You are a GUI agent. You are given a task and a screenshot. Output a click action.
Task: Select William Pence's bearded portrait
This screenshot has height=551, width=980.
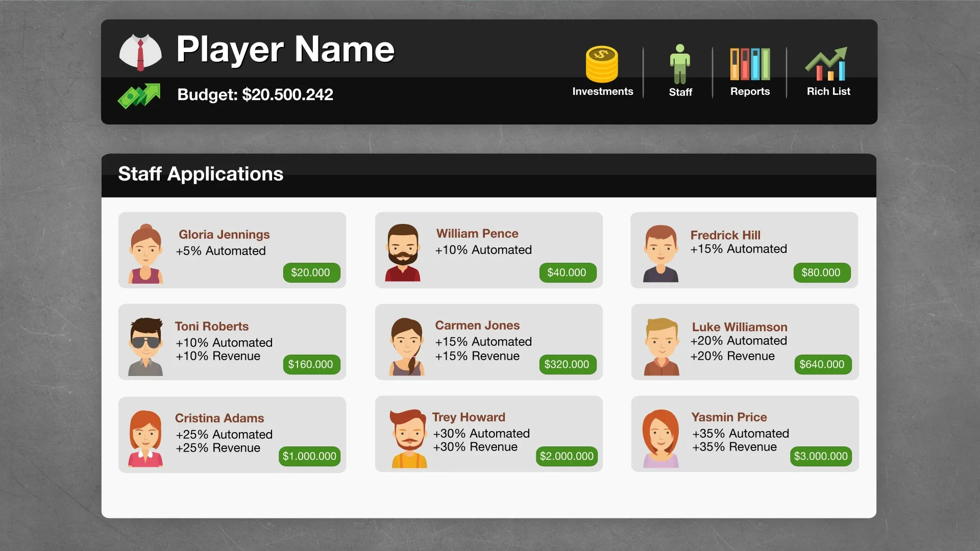click(x=403, y=253)
